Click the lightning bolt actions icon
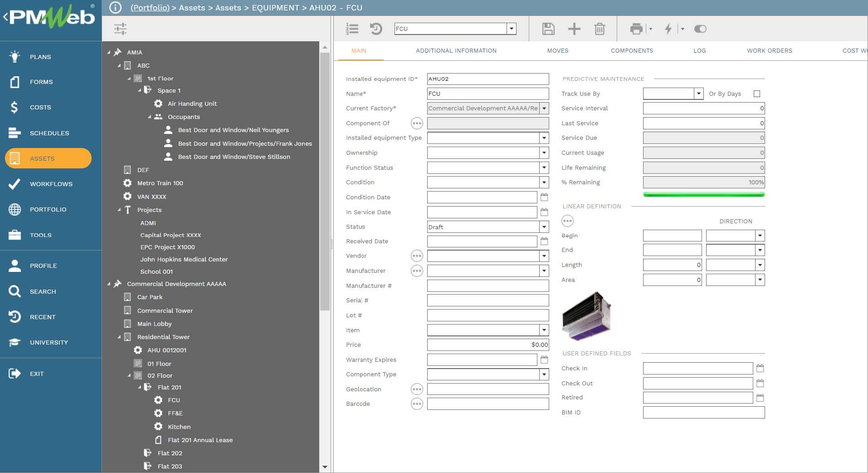Image resolution: width=868 pixels, height=473 pixels. tap(668, 29)
